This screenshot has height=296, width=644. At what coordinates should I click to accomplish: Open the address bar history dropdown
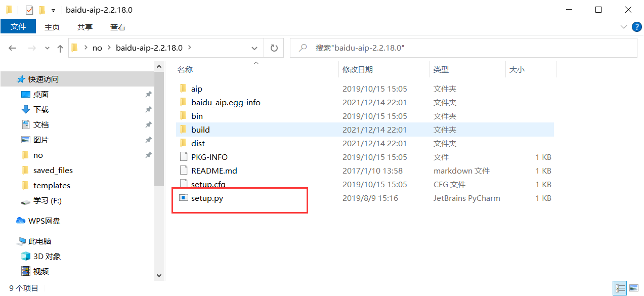click(254, 48)
